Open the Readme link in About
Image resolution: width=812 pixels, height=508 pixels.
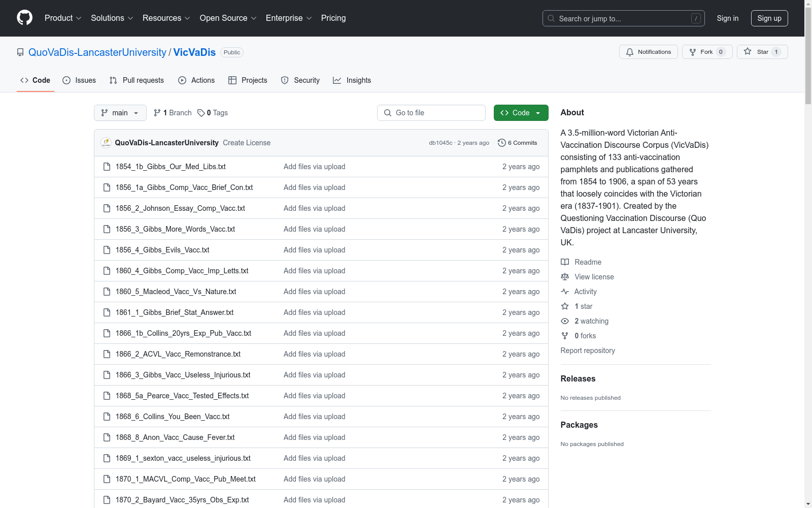[581, 262]
